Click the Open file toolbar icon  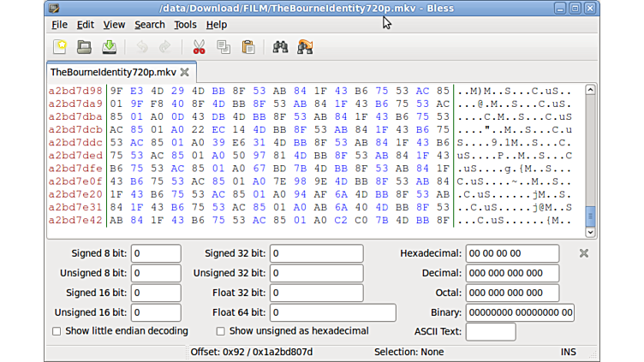[84, 47]
